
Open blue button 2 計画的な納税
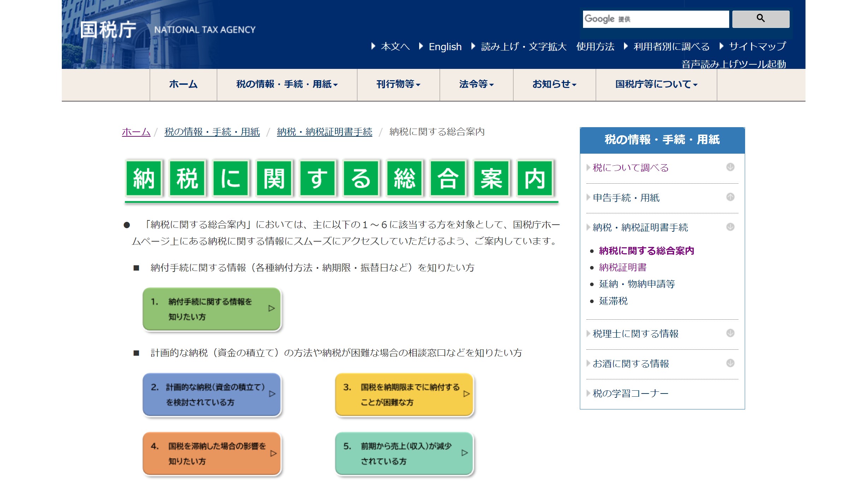pyautogui.click(x=212, y=395)
